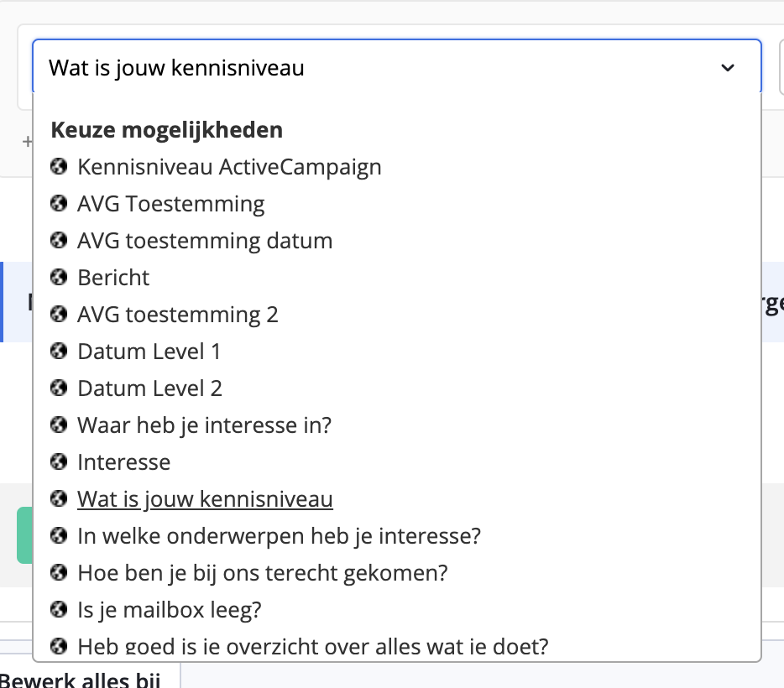Click inside the kennisniveau text field
784x688 pixels.
[336, 66]
